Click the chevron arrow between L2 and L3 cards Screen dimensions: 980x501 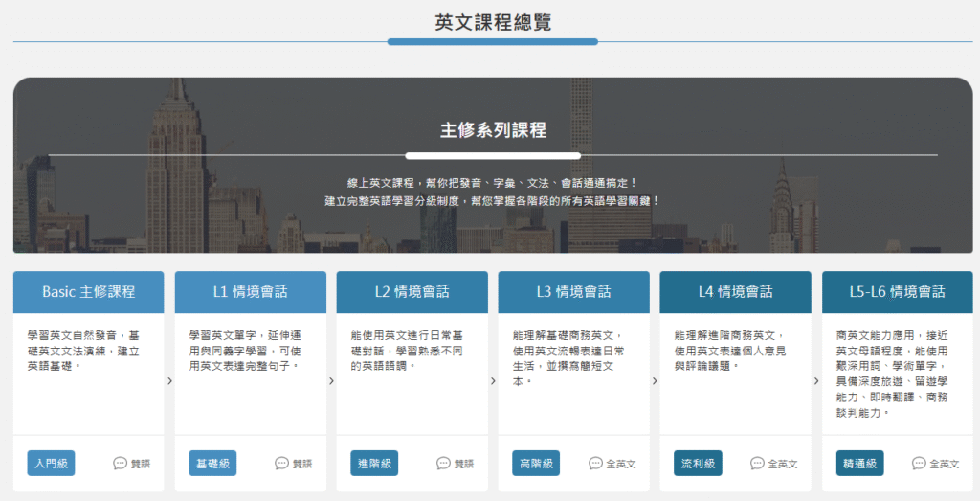pos(493,381)
